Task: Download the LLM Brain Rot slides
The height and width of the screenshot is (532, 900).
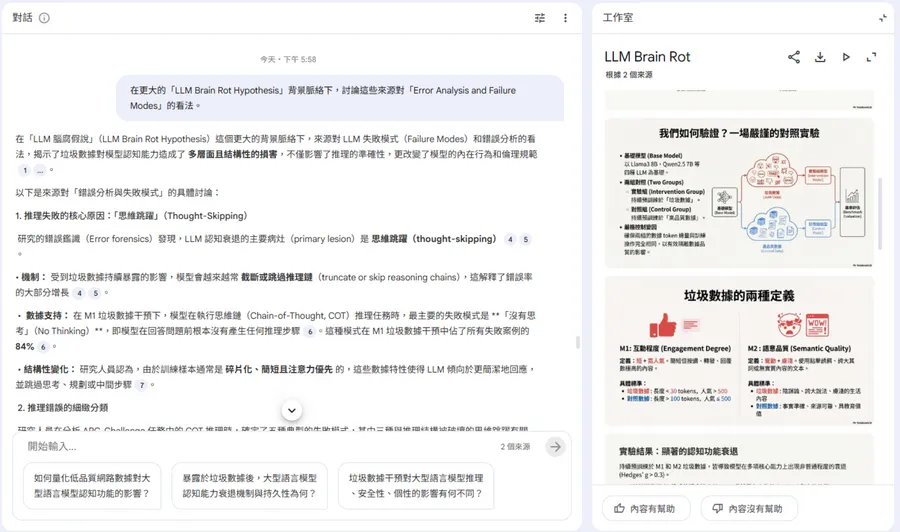Action: click(x=820, y=57)
